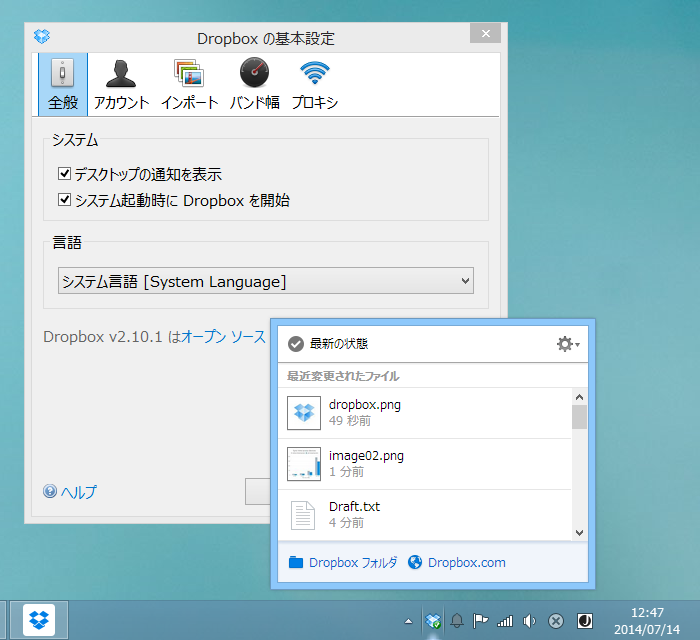Open the gear settings menu in the popup
The height and width of the screenshot is (640, 700).
coord(567,344)
